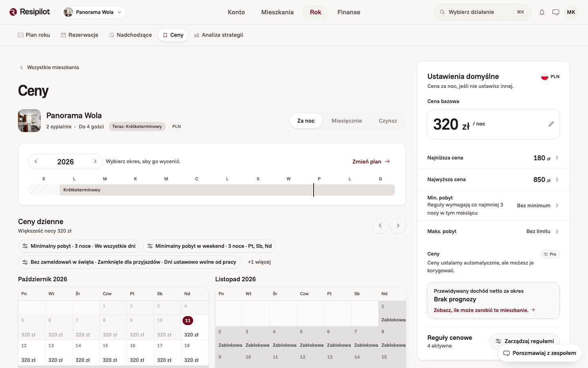
Task: Go to Finanse in main navigation
Action: [349, 12]
